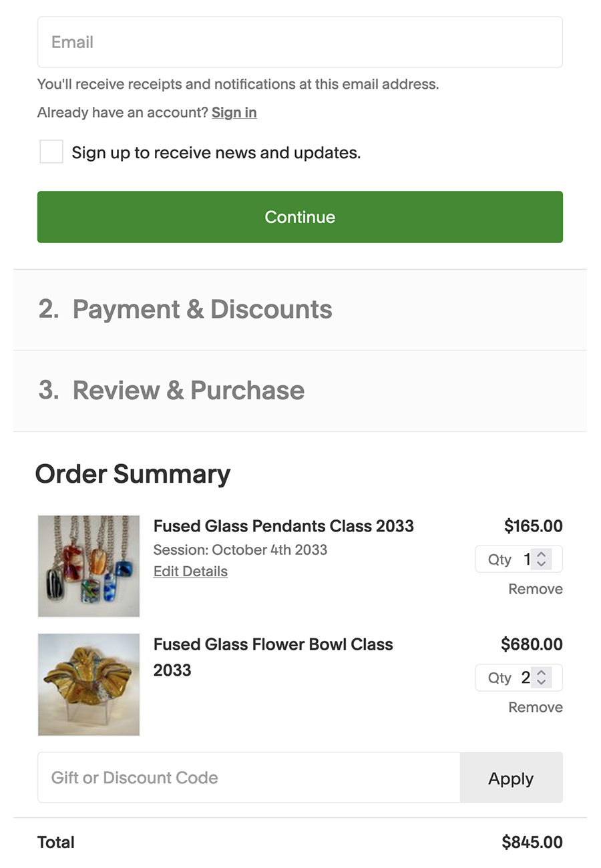Click the Flower Bowl Class quantity number field
Screen dimensions: 601x868
point(525,678)
